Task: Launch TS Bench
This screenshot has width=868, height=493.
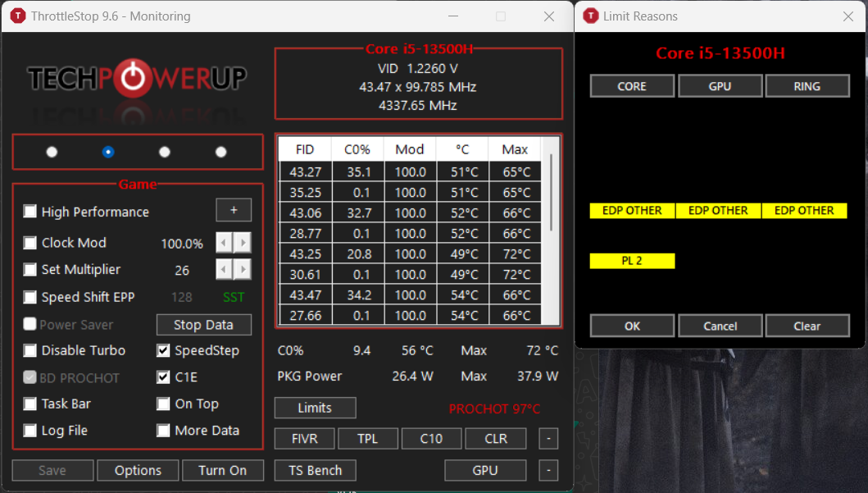Action: tap(315, 470)
